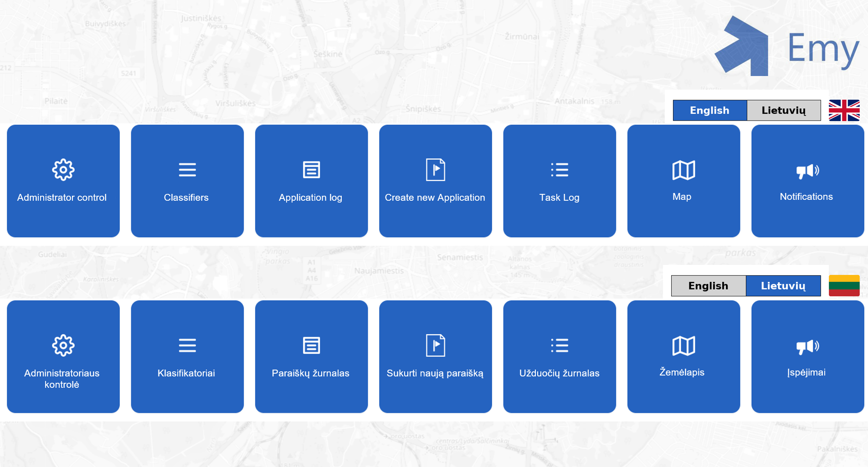Select Lietuvių in the lower language toggle

click(783, 286)
